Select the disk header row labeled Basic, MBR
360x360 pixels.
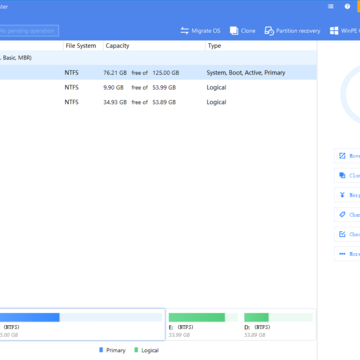(158, 58)
